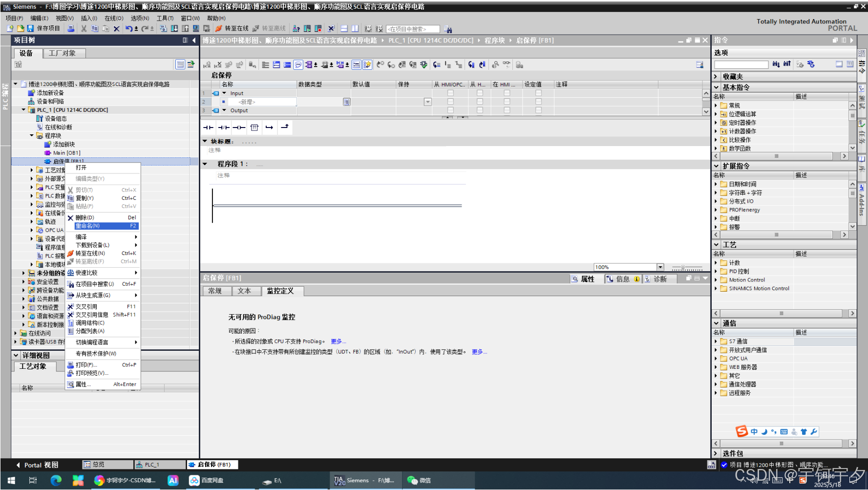Click the network comments toggle icon in editor toolbar
The height and width of the screenshot is (490, 868).
[x=298, y=64]
